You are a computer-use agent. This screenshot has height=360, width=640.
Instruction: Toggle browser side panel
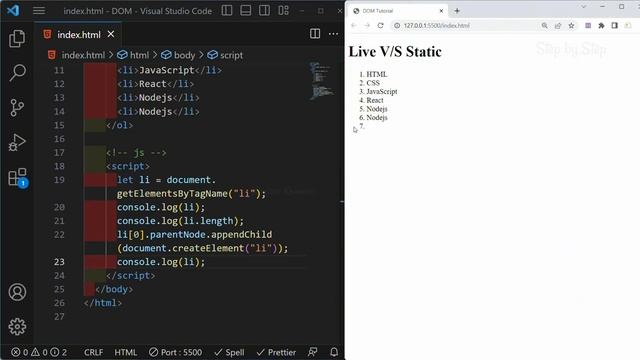(x=615, y=25)
